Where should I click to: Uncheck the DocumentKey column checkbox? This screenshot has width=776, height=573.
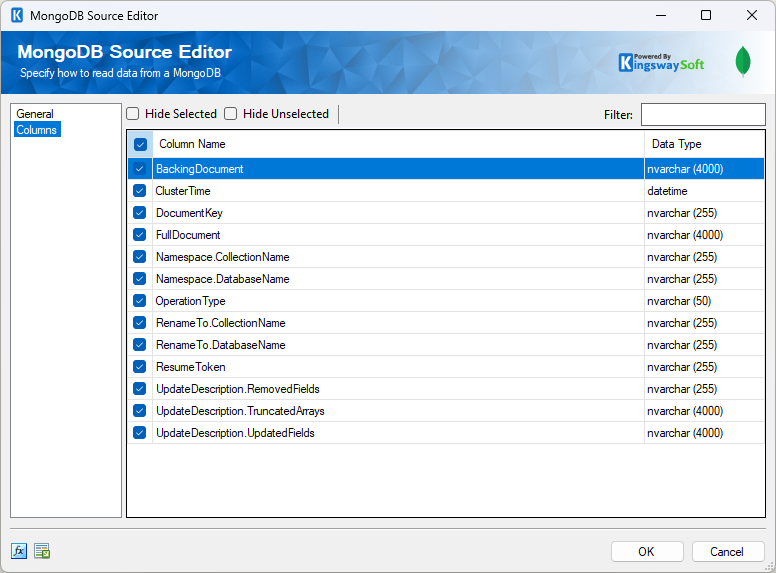(x=140, y=213)
